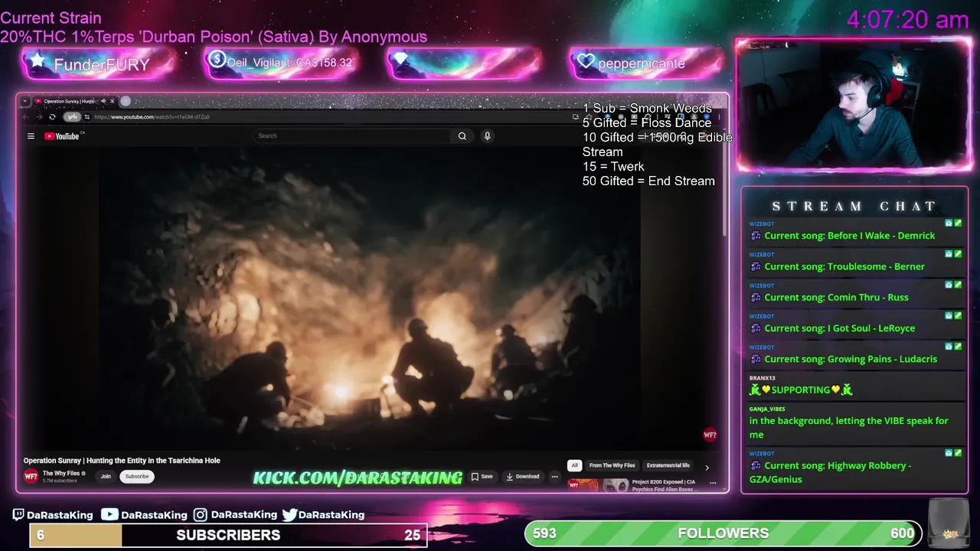The width and height of the screenshot is (980, 551).
Task: Click the YouTube DaRastaKing social label
Action: tap(145, 515)
